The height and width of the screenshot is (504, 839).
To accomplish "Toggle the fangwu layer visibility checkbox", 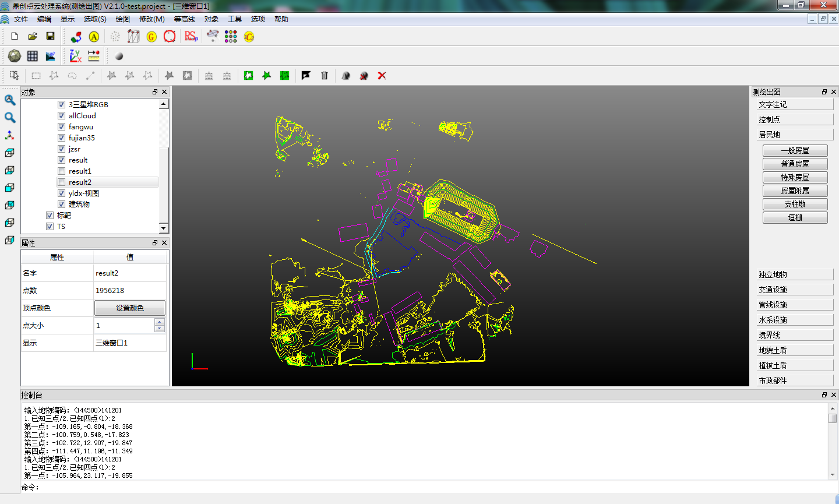I will click(61, 127).
